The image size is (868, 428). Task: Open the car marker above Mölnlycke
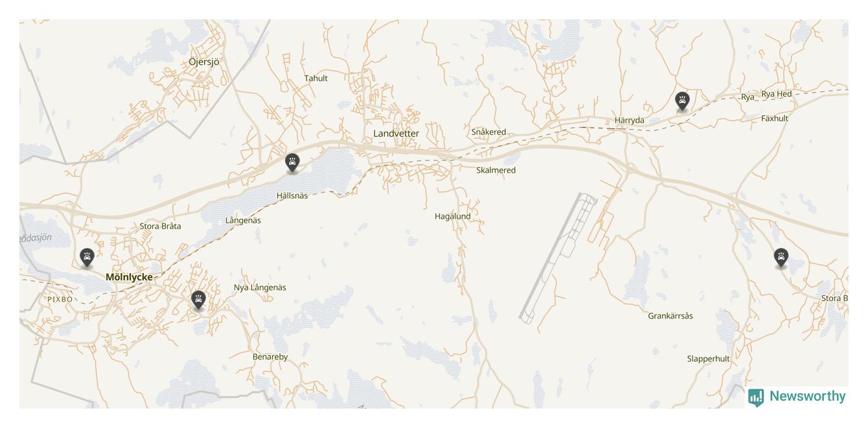coord(87,258)
